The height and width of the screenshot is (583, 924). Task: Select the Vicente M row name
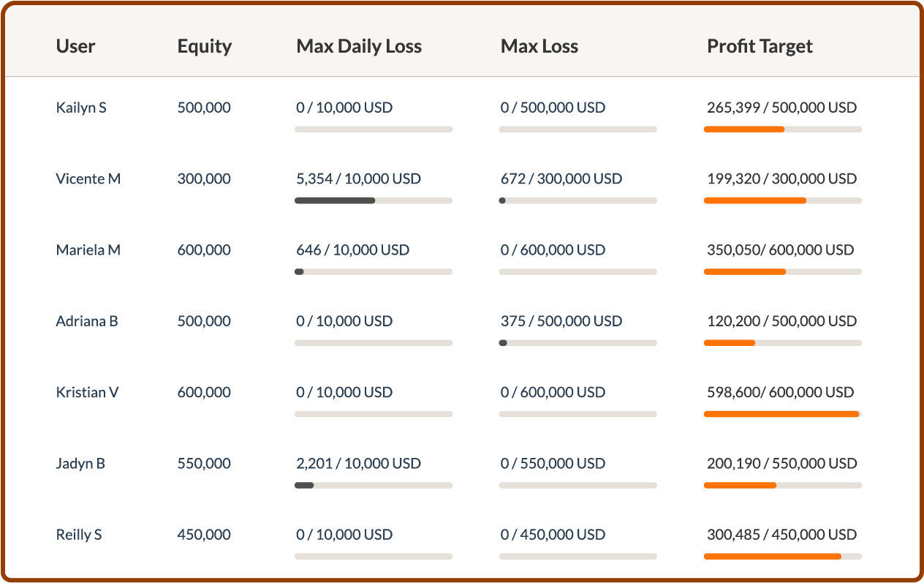tap(88, 178)
